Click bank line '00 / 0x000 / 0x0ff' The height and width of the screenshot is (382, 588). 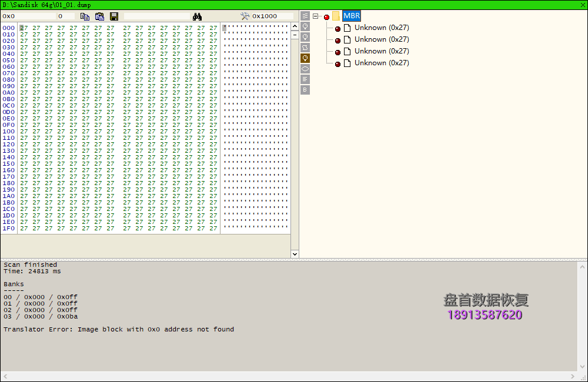pyautogui.click(x=41, y=297)
